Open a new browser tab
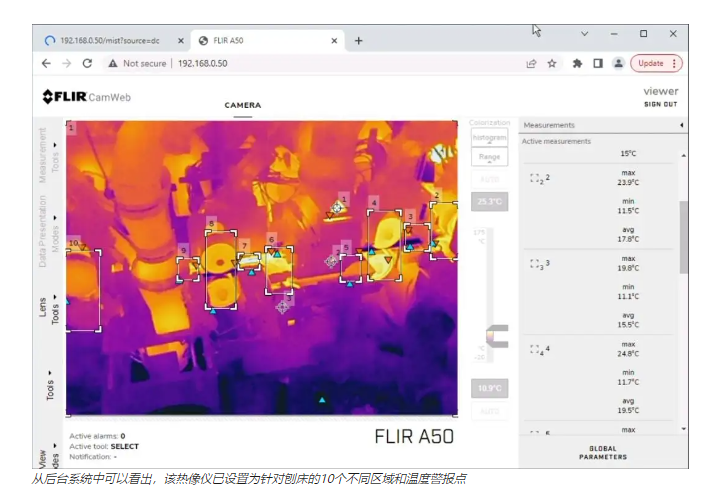The height and width of the screenshot is (504, 714). [359, 40]
